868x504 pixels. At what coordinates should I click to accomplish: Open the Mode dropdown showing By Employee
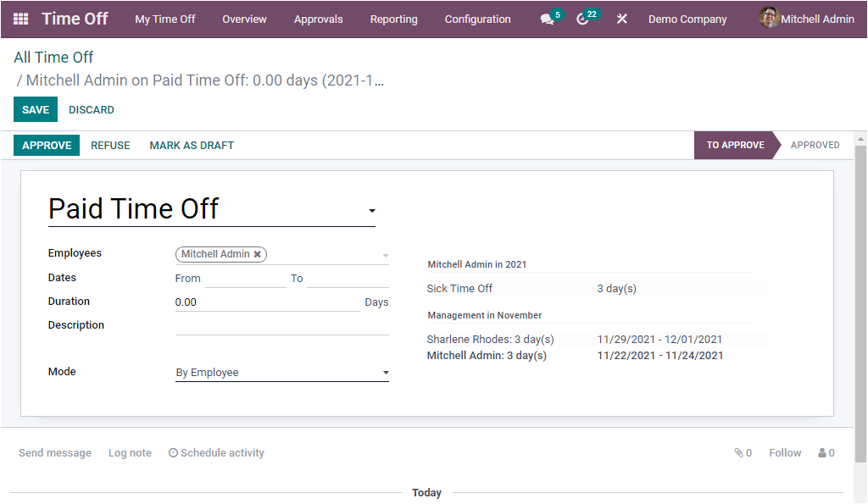385,372
